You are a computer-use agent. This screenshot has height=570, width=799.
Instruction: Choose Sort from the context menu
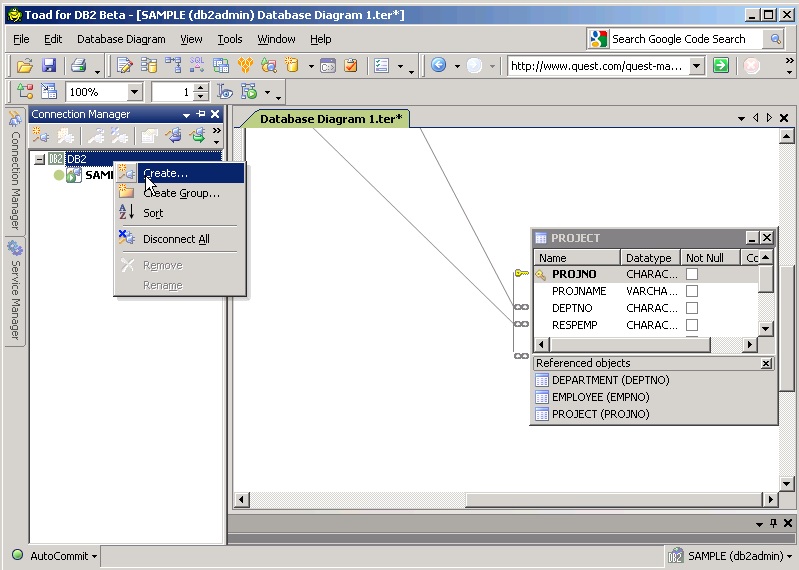pos(180,213)
